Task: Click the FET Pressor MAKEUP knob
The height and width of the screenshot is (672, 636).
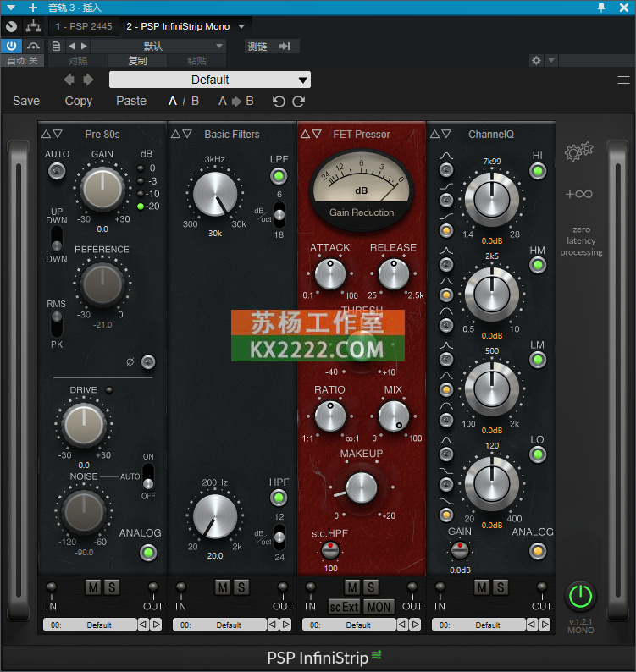Action: point(361,487)
